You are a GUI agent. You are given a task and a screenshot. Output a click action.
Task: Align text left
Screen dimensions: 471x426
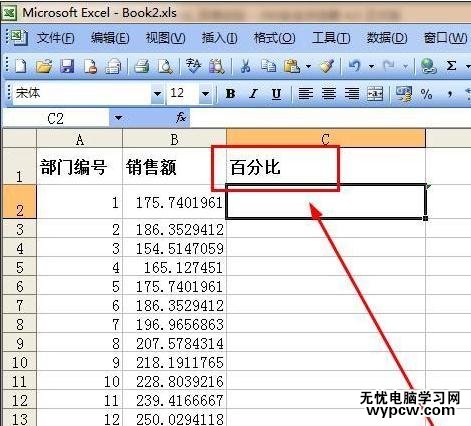[x=306, y=94]
